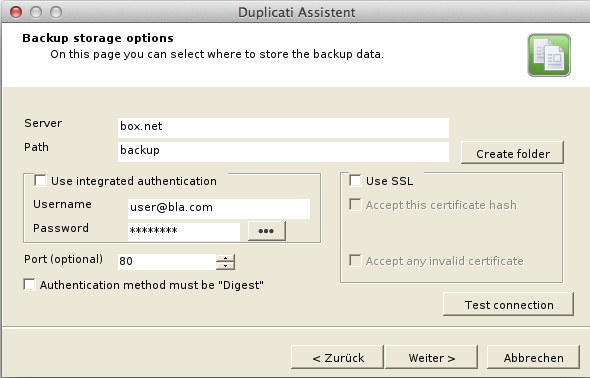
Task: Go back with the Zurück button
Action: pyautogui.click(x=337, y=357)
